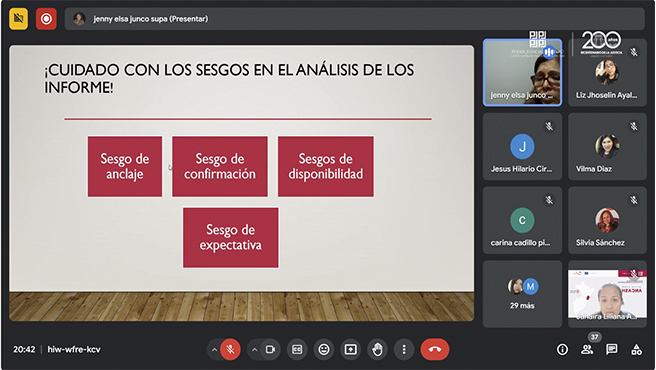
Task: Expand the video settings chevron
Action: tap(254, 349)
